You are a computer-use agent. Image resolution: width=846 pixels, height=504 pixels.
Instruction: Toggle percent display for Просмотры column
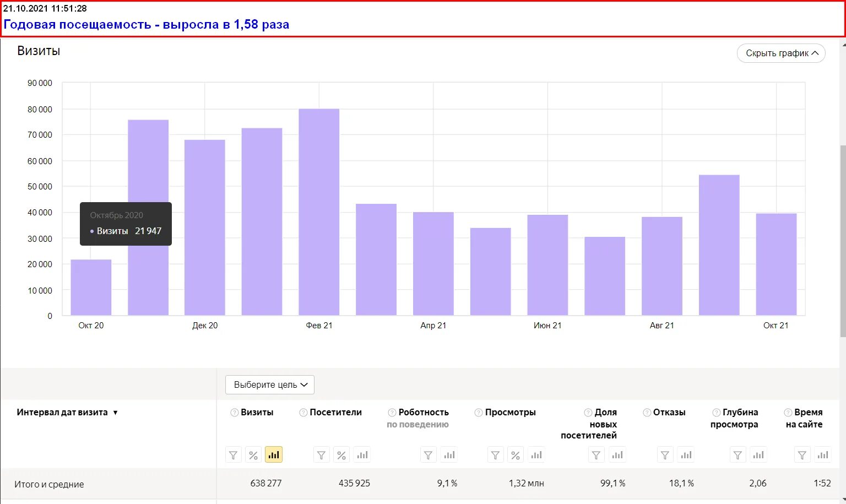[x=516, y=455]
